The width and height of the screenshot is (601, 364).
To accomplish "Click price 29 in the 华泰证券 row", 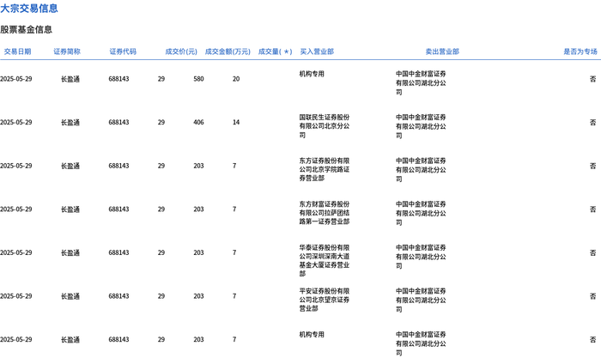I will tap(161, 252).
